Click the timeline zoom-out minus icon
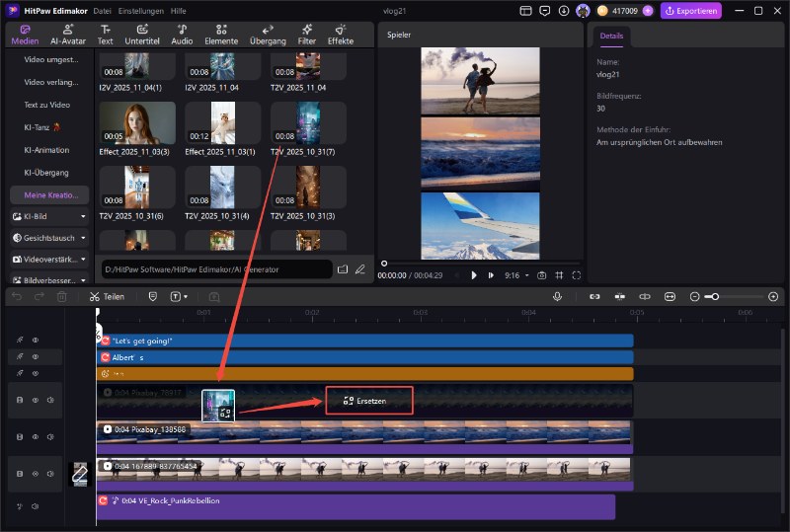The image size is (790, 532). click(694, 296)
